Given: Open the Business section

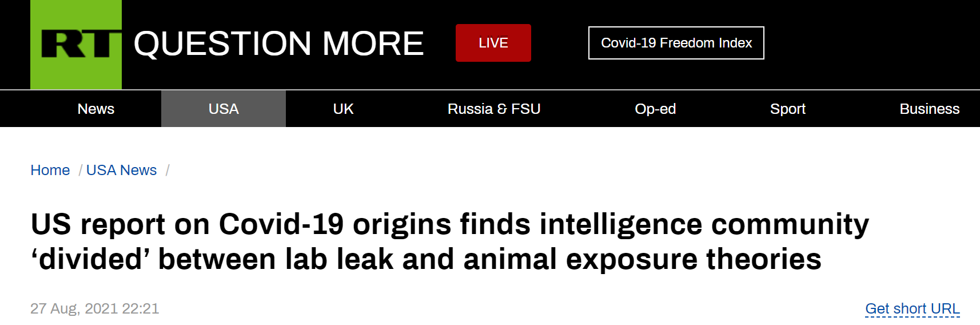Looking at the screenshot, I should [x=929, y=109].
